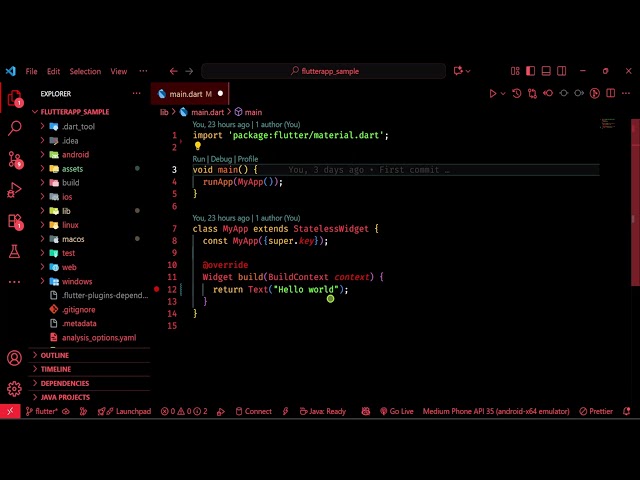The height and width of the screenshot is (480, 640).
Task: Open the Manage gear settings
Action: [x=14, y=389]
